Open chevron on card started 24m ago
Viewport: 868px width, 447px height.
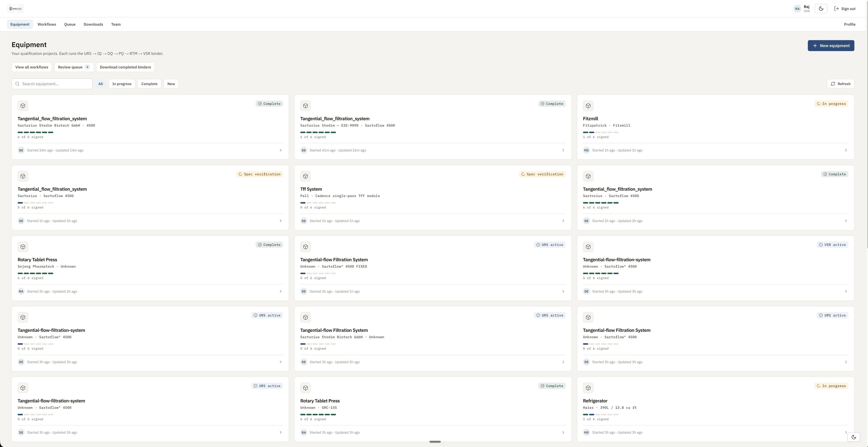point(280,150)
